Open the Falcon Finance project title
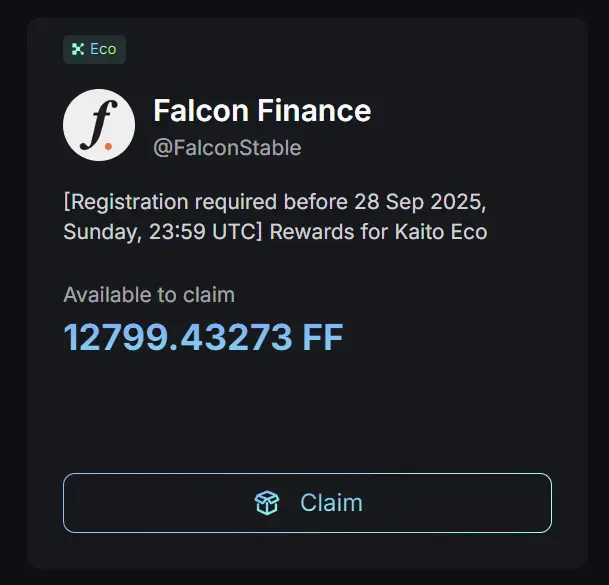The height and width of the screenshot is (585, 609). point(262,111)
